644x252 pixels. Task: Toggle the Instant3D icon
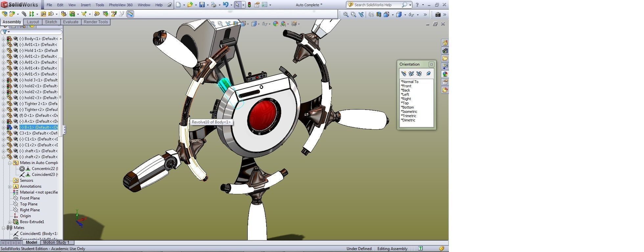coord(130,14)
